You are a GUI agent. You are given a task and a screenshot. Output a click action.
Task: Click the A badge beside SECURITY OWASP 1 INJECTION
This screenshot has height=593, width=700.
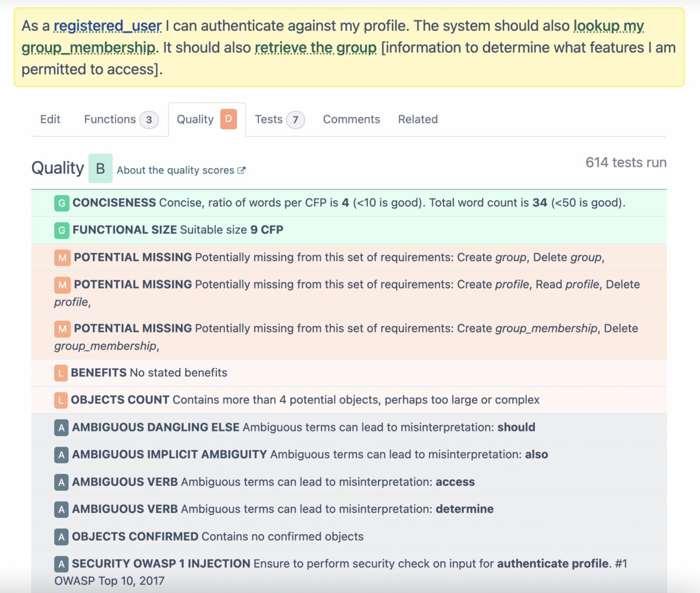click(x=61, y=564)
